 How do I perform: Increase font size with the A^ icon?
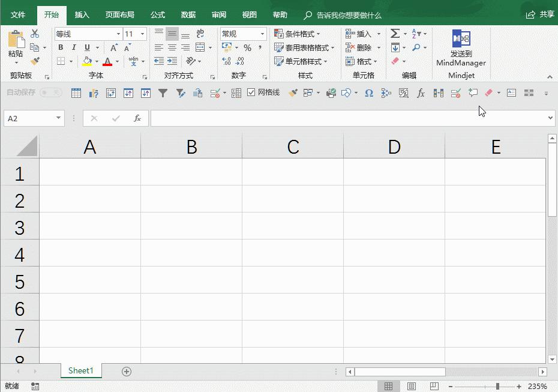(x=114, y=47)
